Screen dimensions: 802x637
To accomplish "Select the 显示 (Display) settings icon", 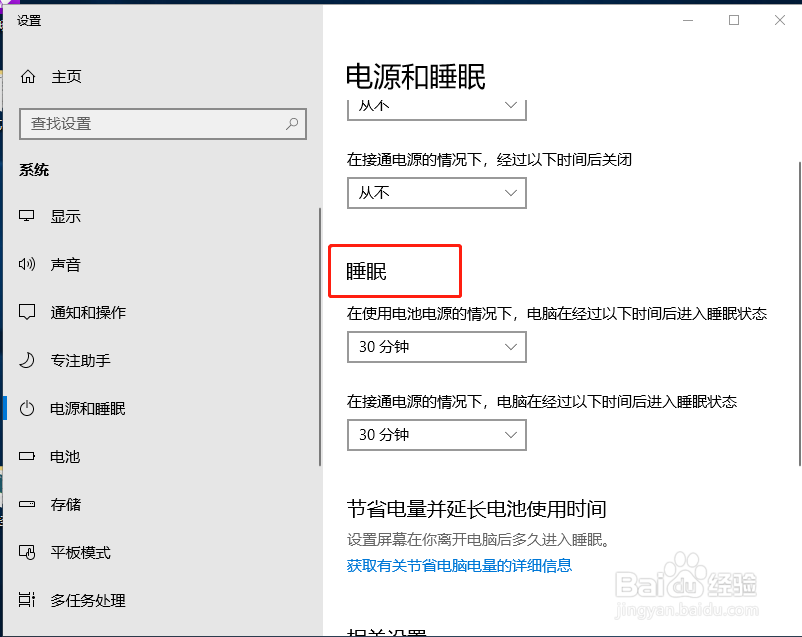I will pyautogui.click(x=27, y=215).
